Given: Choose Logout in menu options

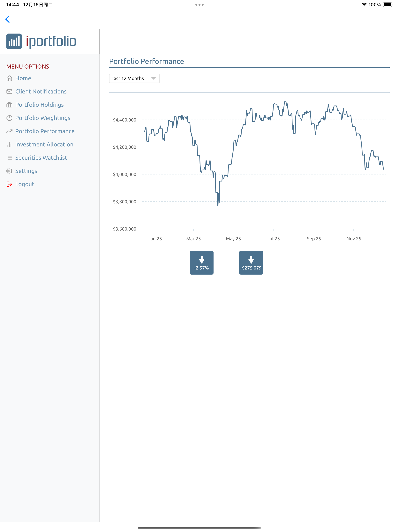Looking at the screenshot, I should point(25,184).
